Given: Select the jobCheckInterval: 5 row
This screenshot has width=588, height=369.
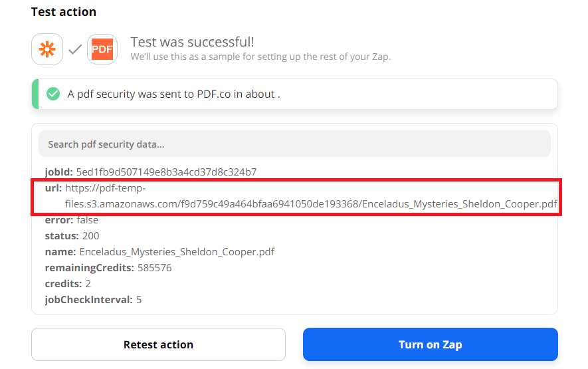Looking at the screenshot, I should (93, 300).
